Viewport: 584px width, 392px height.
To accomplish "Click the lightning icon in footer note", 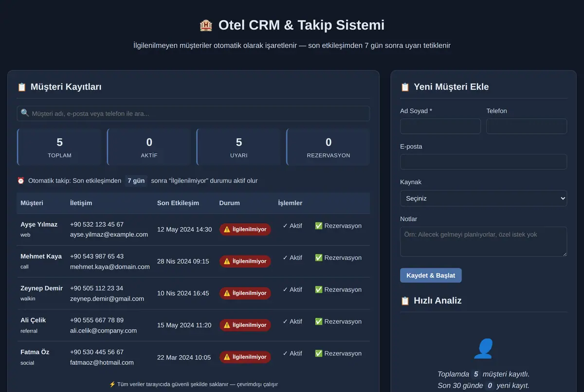I will tap(112, 384).
